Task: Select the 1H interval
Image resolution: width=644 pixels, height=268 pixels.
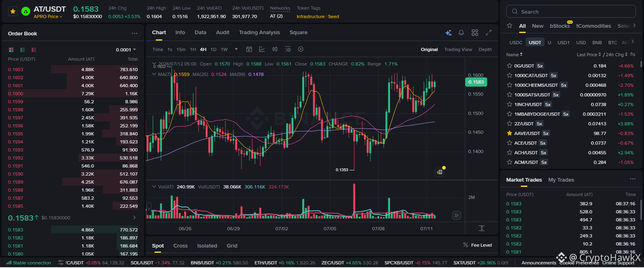Action: [x=193, y=49]
